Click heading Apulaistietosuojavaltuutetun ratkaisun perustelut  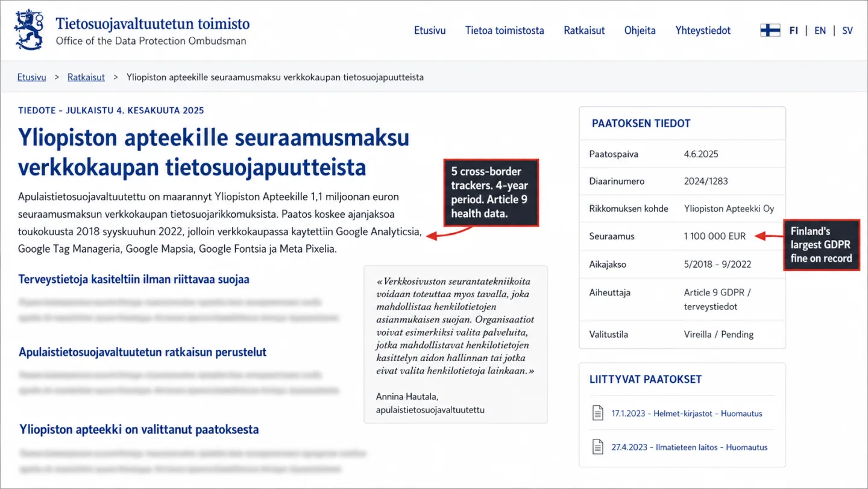pyautogui.click(x=142, y=352)
